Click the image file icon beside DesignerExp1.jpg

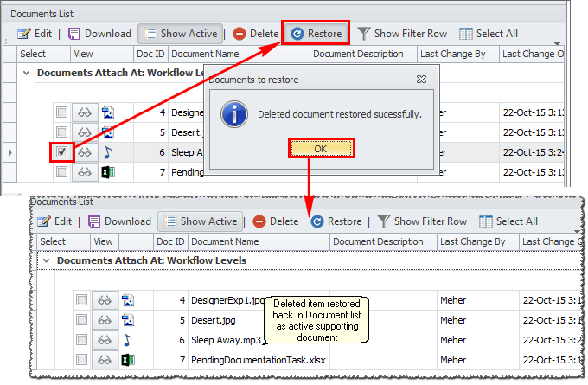click(128, 300)
